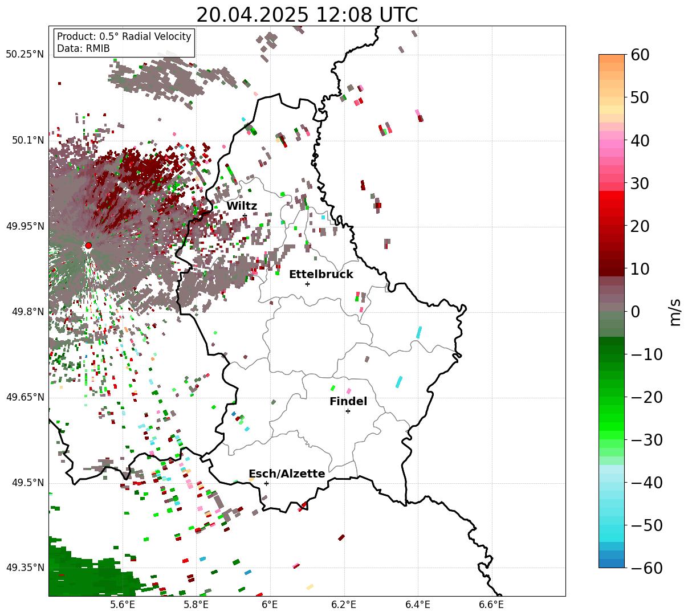The image size is (688, 616).
Task: Click the 49.65°N latitude label
Action: click(x=25, y=397)
